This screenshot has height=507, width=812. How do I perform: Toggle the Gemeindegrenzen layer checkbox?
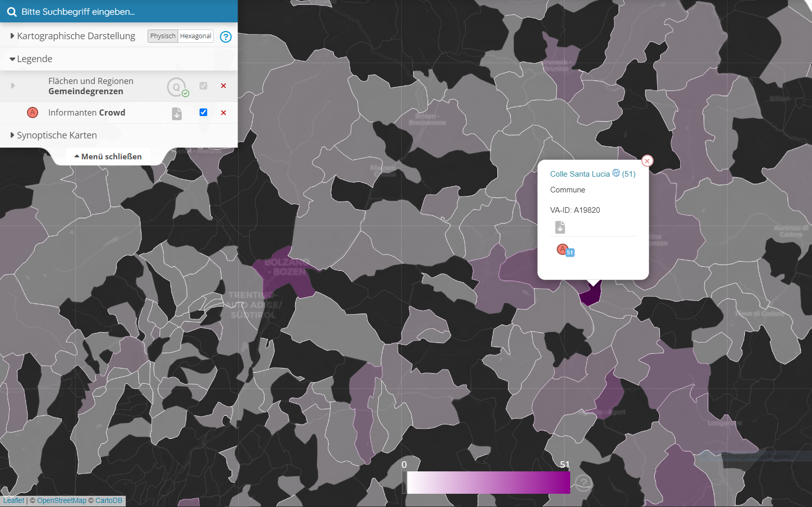point(203,86)
